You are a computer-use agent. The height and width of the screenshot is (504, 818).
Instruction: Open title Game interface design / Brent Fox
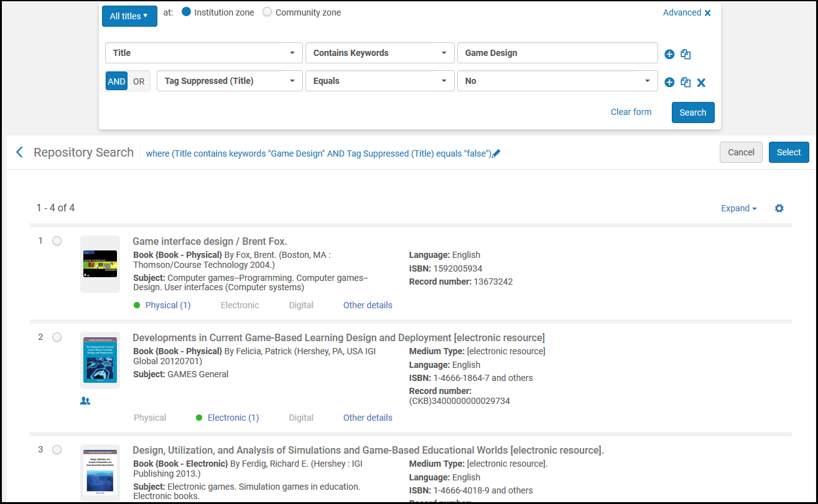210,241
